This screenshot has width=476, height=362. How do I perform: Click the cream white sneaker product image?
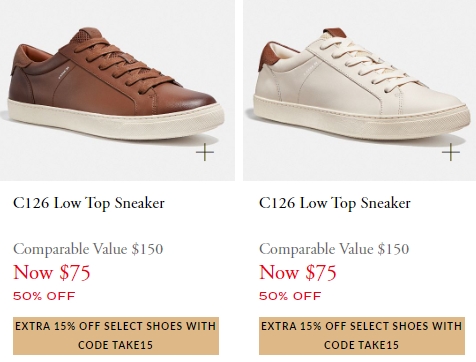coord(360,90)
